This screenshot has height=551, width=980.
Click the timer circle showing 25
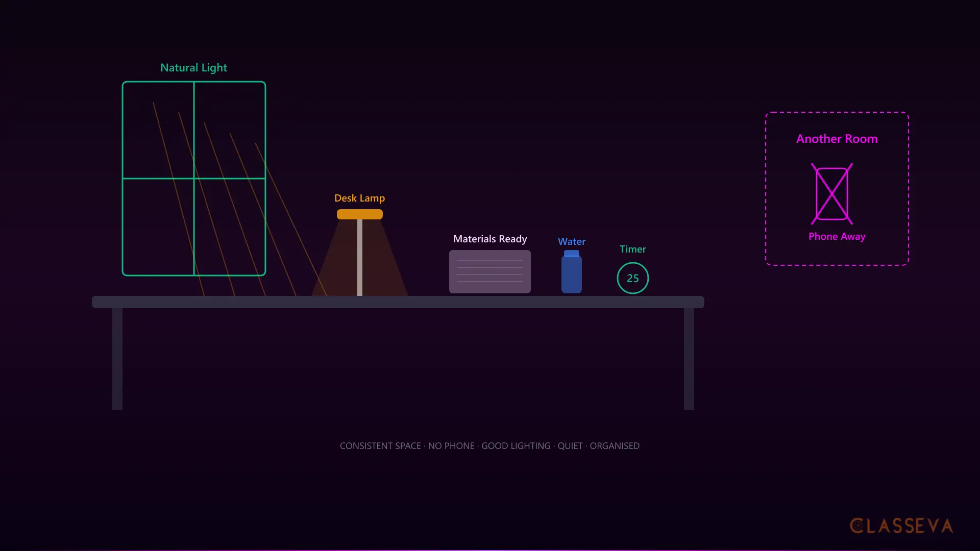click(x=633, y=278)
